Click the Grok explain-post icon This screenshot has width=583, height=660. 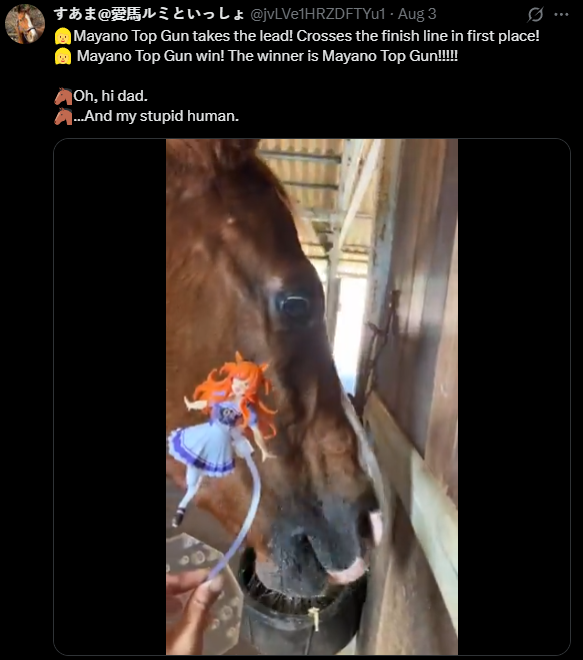coord(535,15)
